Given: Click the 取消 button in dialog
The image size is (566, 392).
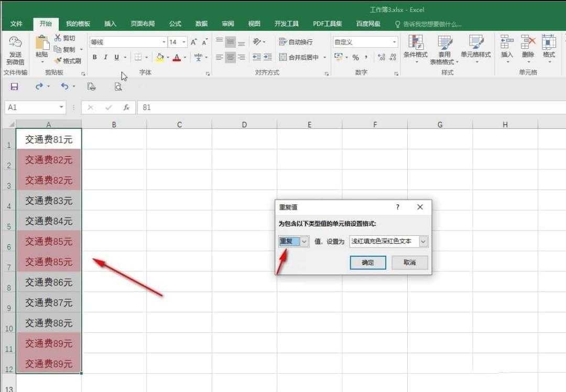Looking at the screenshot, I should 410,263.
